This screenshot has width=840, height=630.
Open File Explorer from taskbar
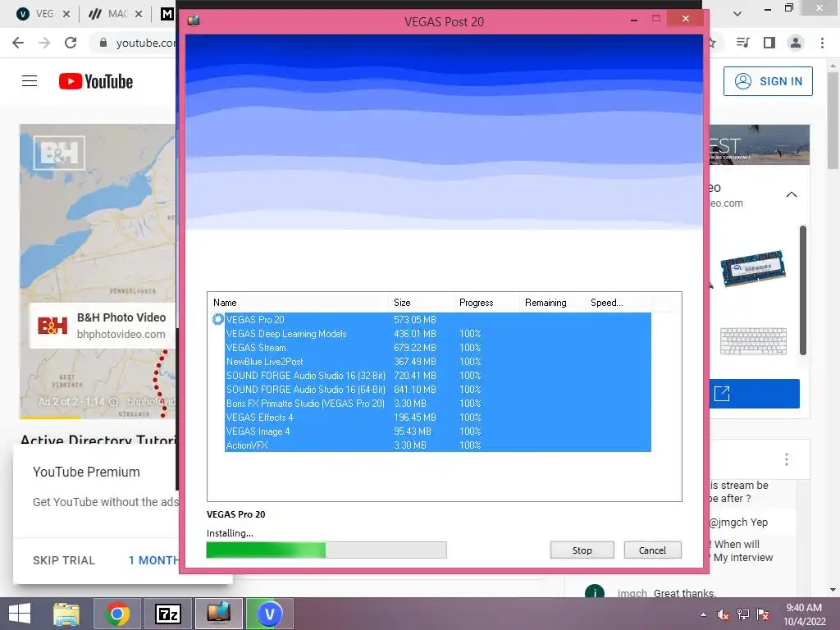[66, 614]
